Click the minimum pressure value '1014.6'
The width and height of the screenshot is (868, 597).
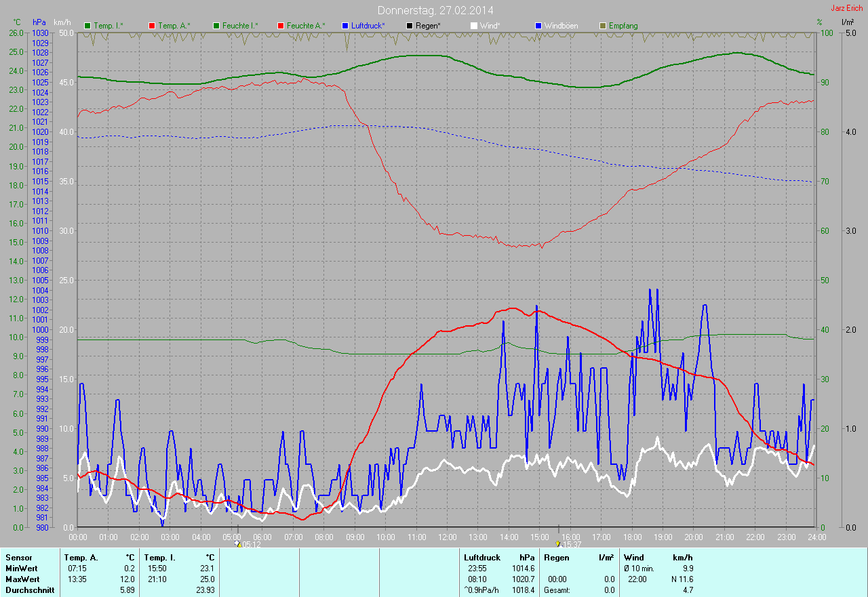point(522,569)
